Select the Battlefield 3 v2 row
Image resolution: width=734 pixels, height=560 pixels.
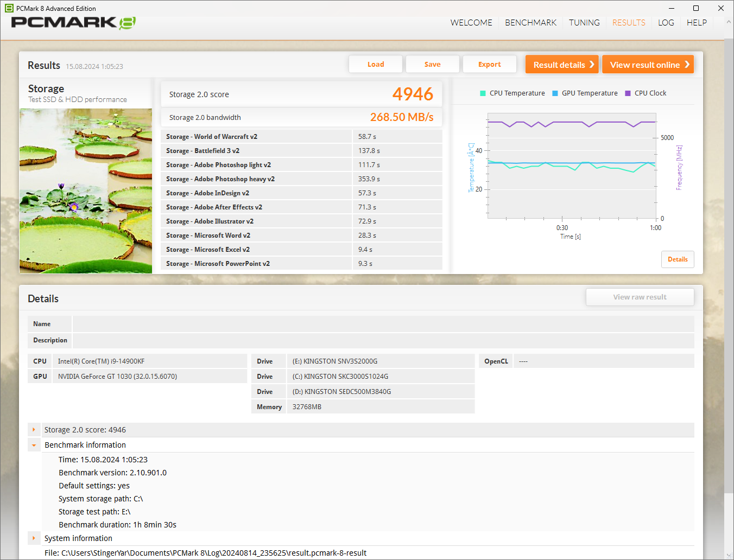[301, 151]
